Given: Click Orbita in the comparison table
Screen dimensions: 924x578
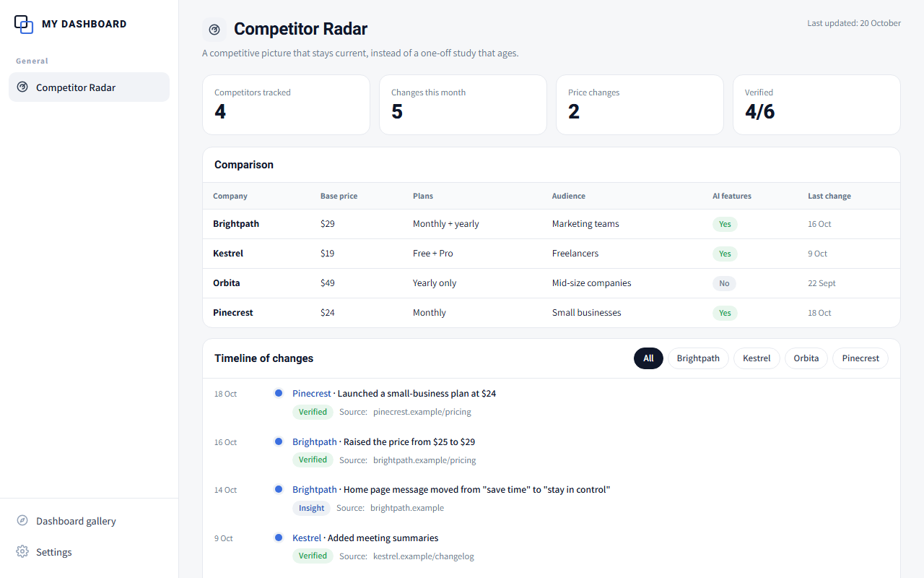Looking at the screenshot, I should tap(227, 283).
